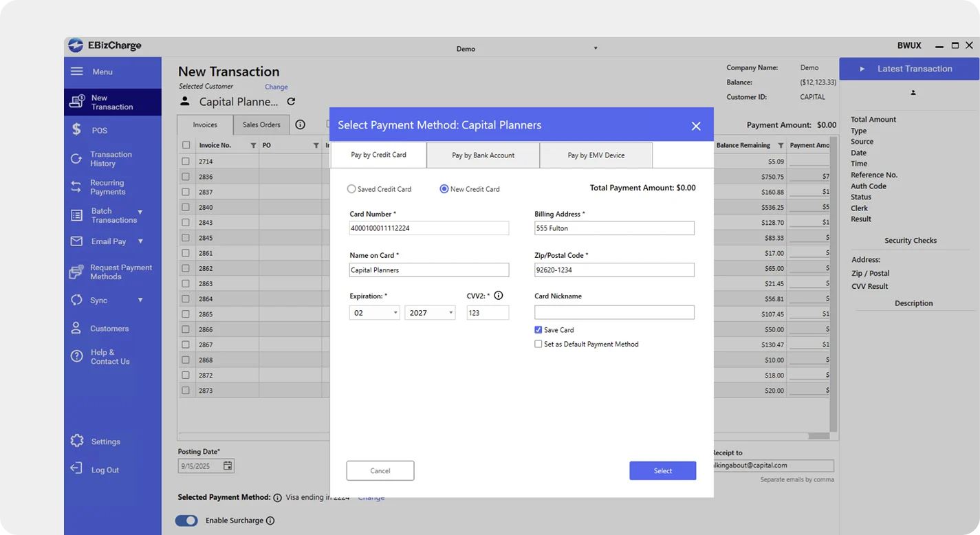Open Transaction History sidebar icon
Viewport: 980px width, 535px height.
coord(76,159)
